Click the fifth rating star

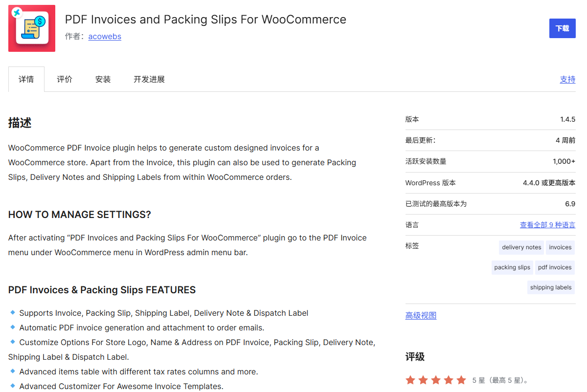461,379
